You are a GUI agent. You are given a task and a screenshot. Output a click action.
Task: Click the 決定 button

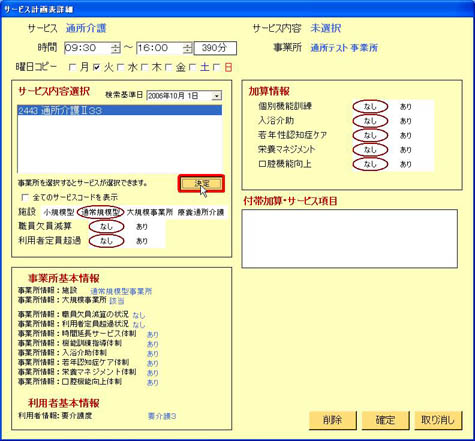coord(201,183)
